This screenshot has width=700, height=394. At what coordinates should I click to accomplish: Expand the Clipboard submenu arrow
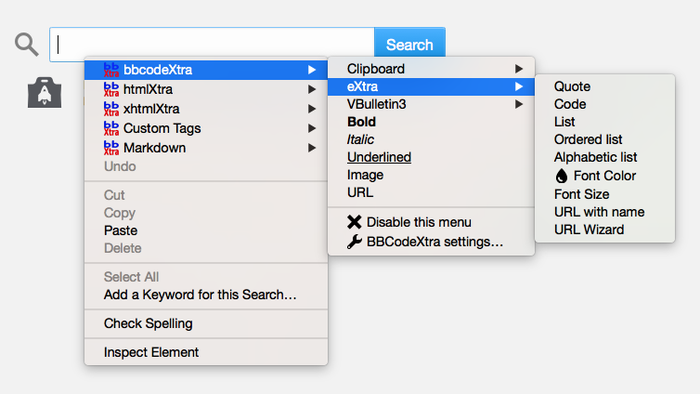[x=519, y=69]
